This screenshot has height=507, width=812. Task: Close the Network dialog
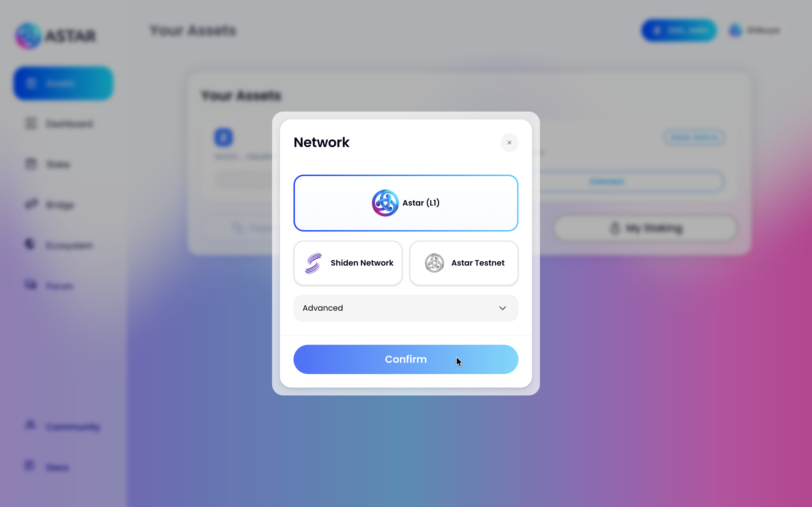pos(509,143)
